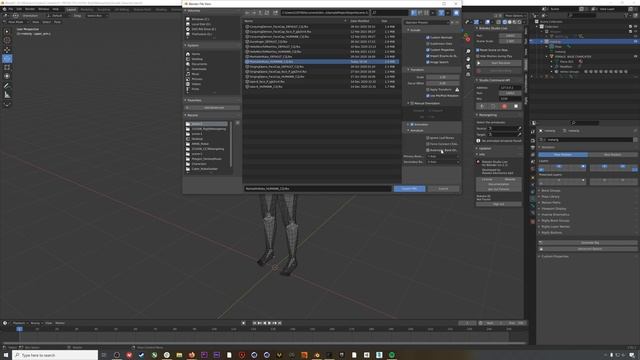The image size is (640, 360).
Task: Pick Source armature with eyedropper
Action: [x=519, y=129]
